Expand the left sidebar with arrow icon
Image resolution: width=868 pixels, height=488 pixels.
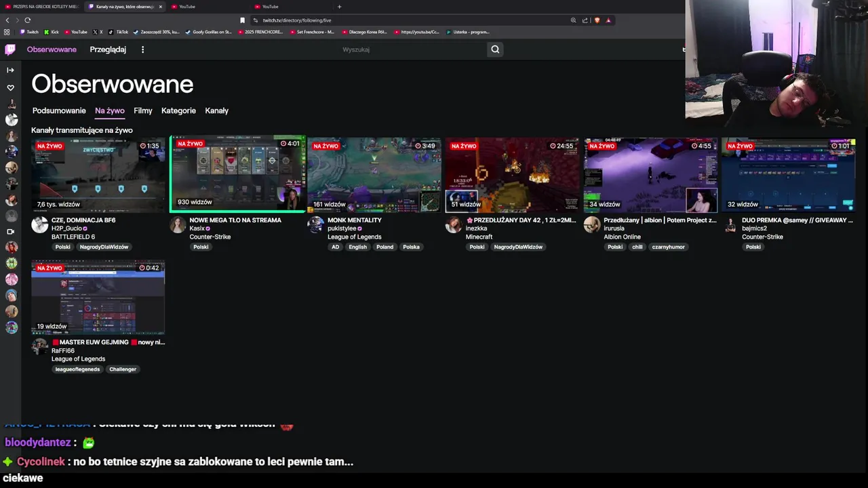click(x=10, y=70)
